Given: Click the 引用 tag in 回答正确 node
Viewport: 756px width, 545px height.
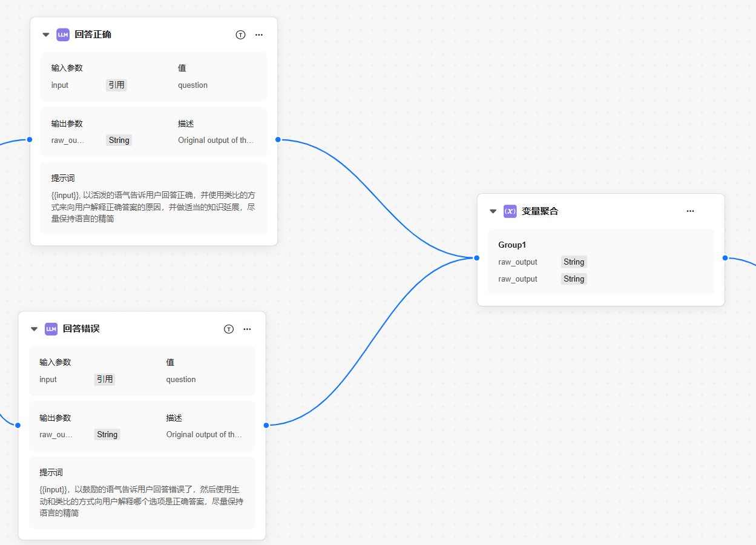Looking at the screenshot, I should [x=116, y=85].
